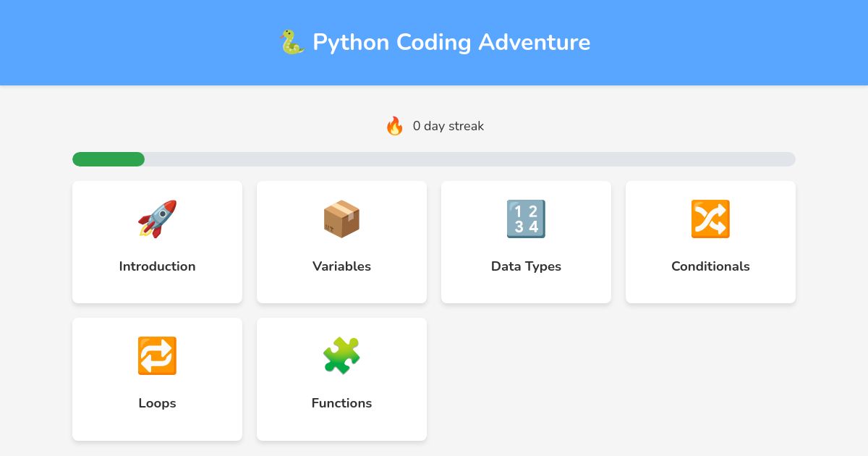Click the package icon for Variables
Screen dimensions: 868x456
click(x=341, y=219)
